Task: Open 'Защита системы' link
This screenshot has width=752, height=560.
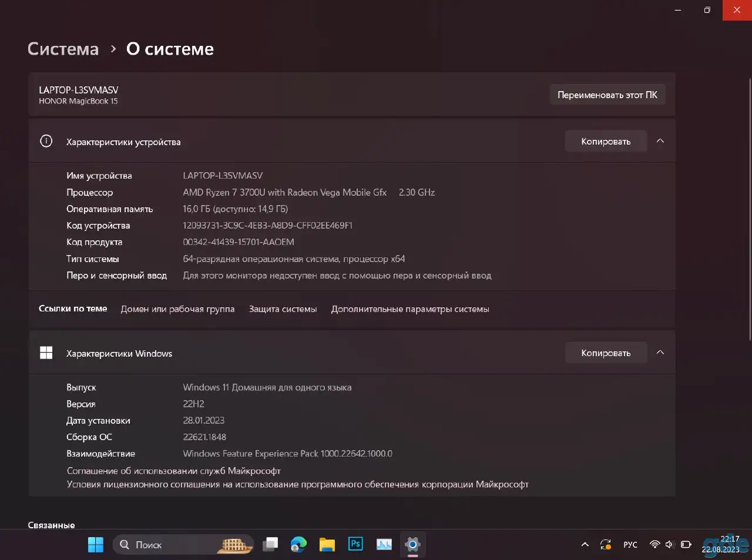Action: coord(283,309)
